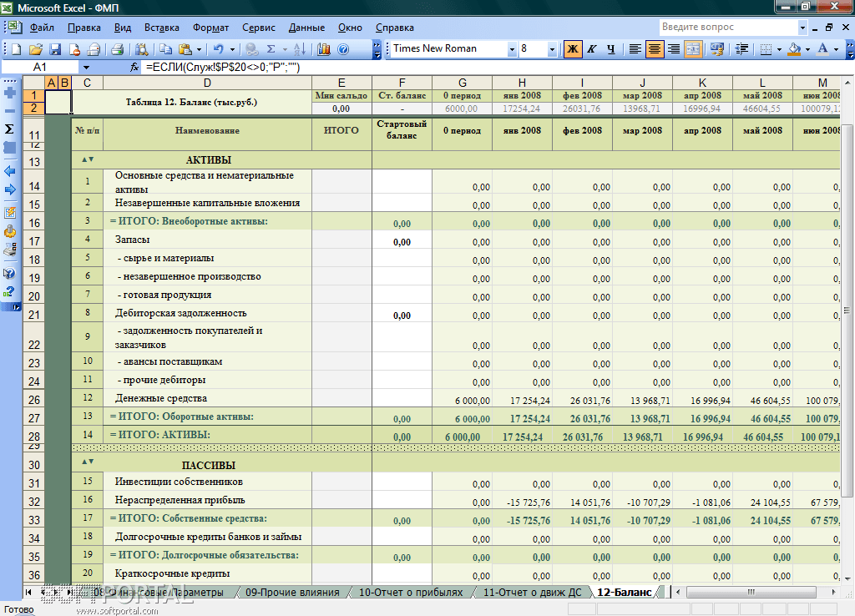Click the Save icon in toolbar
This screenshot has width=855, height=616.
[55, 49]
